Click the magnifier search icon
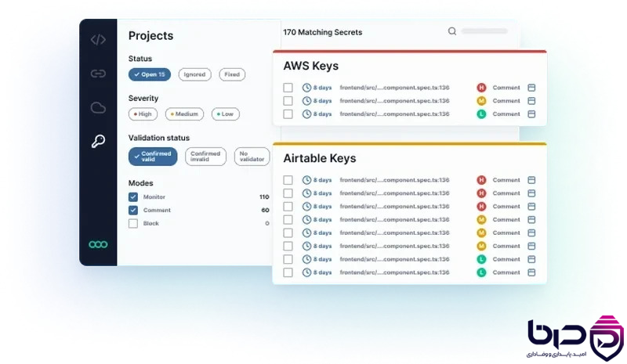 tap(452, 31)
